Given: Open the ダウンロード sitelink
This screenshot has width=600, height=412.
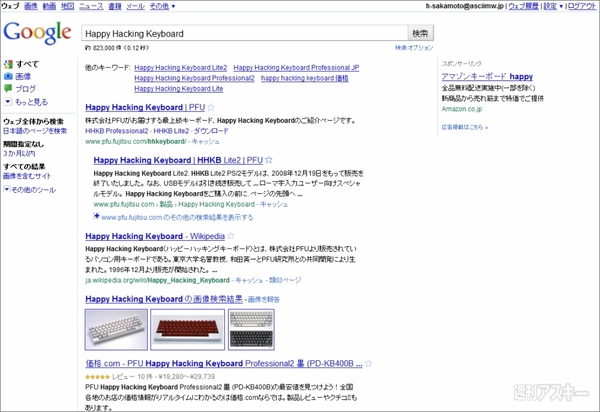Looking at the screenshot, I should click(211, 131).
